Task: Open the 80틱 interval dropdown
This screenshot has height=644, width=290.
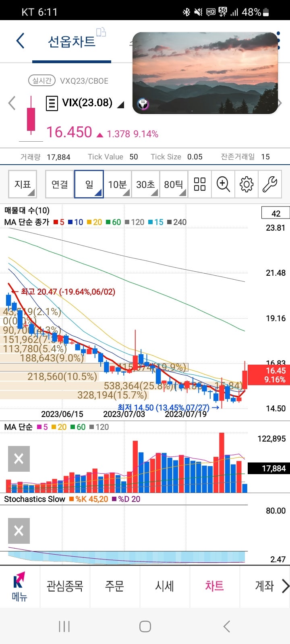Action: point(174,184)
